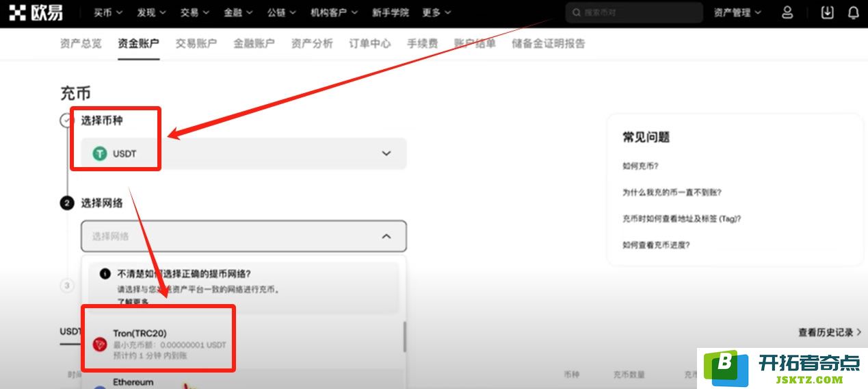Open 为什么我充的币一直不到账? FAQ

[672, 192]
